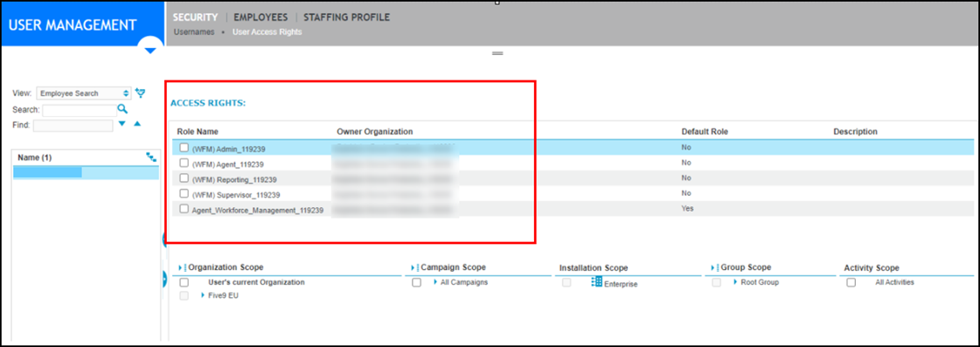Screen dimensions: 980x347
Task: Click the Find next down arrow
Action: click(x=122, y=124)
